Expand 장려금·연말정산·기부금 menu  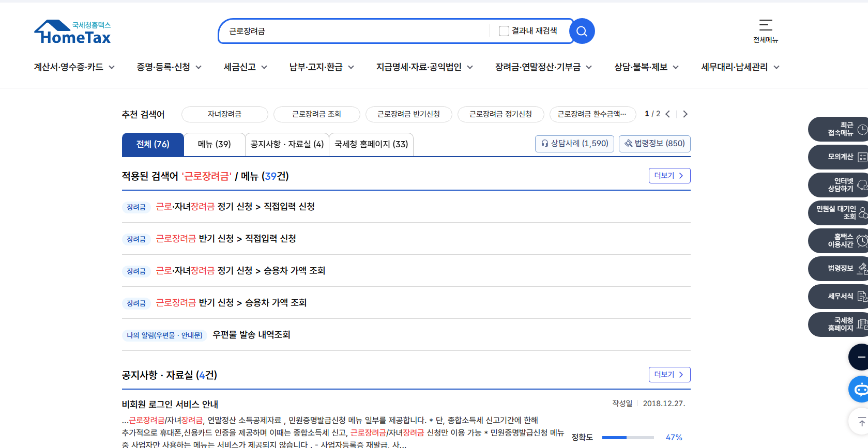543,67
